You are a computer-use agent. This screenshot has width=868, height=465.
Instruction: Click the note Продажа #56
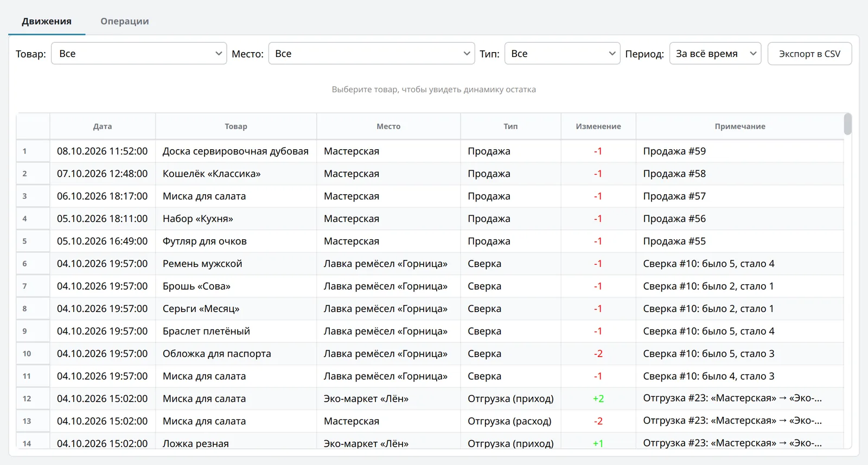(x=740, y=219)
